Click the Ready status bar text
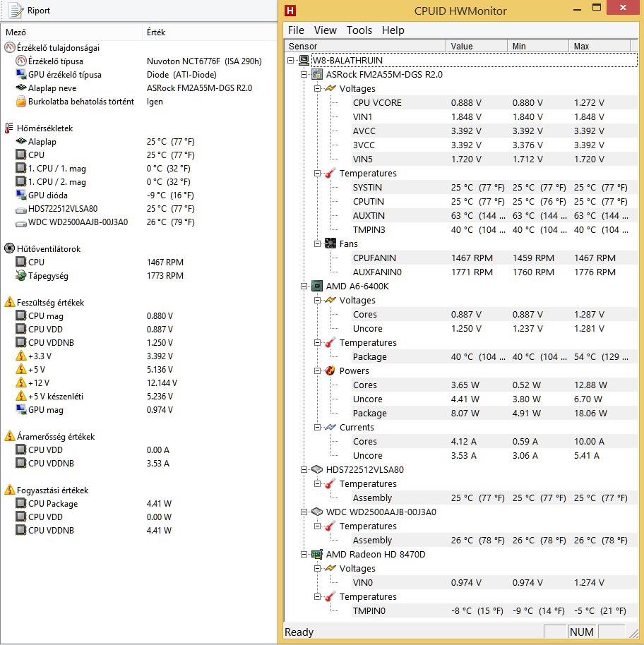 299,632
